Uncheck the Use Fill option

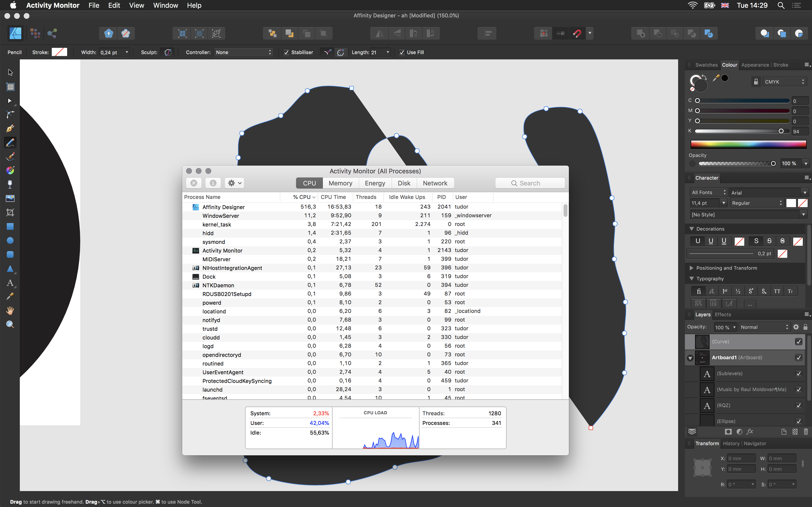[402, 52]
